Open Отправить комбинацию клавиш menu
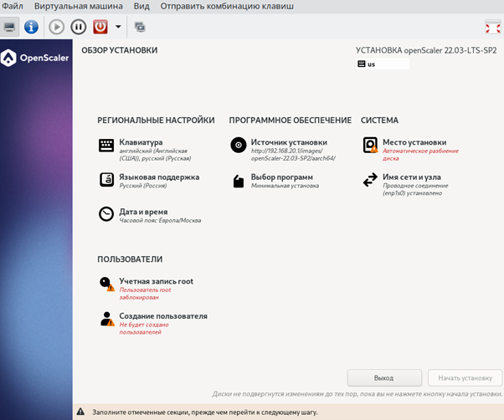Image resolution: width=504 pixels, height=420 pixels. click(227, 7)
